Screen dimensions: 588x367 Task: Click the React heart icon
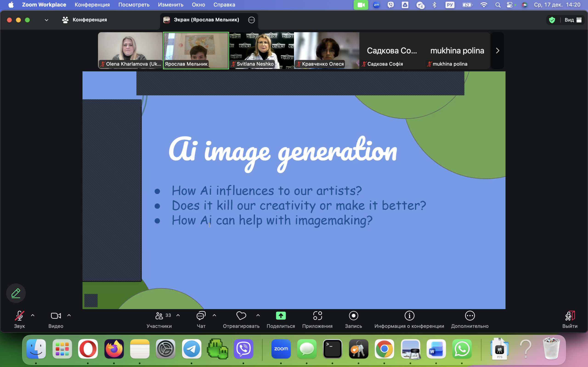[241, 316]
